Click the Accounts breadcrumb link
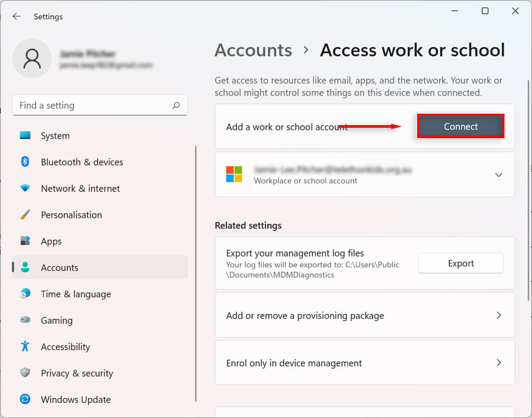532x418 pixels. [x=254, y=50]
